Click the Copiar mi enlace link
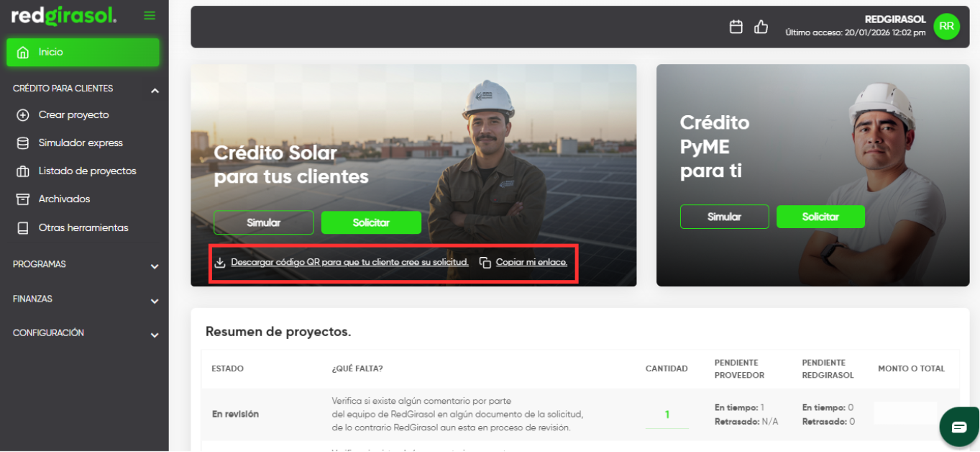 pos(531,263)
